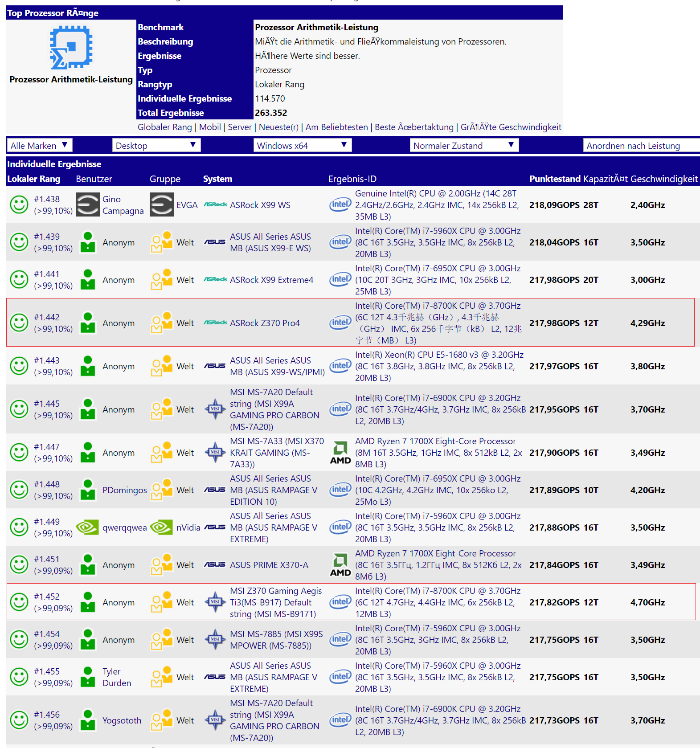Click the Geschwindigkeit column header
Image resolution: width=700 pixels, height=748 pixels.
pyautogui.click(x=664, y=179)
